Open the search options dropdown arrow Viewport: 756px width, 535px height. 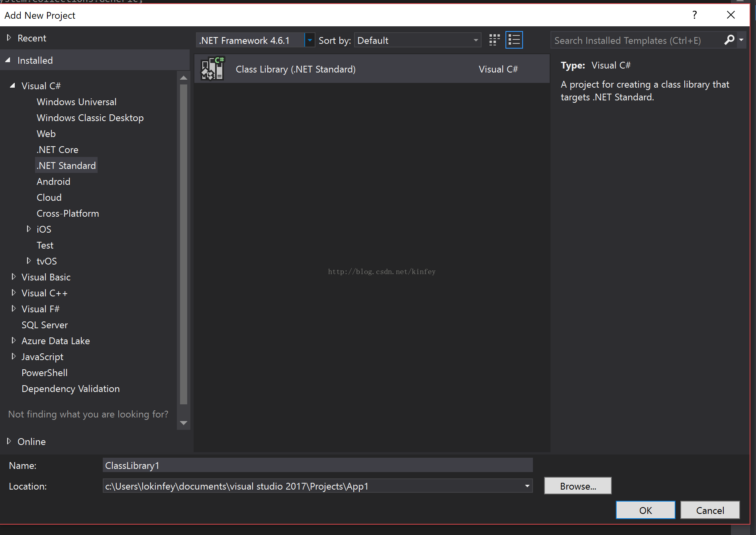(x=741, y=40)
